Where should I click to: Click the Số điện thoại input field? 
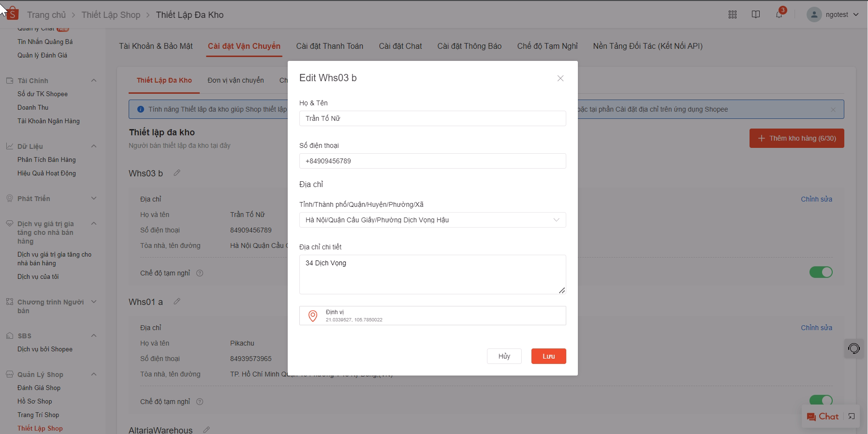pos(432,161)
